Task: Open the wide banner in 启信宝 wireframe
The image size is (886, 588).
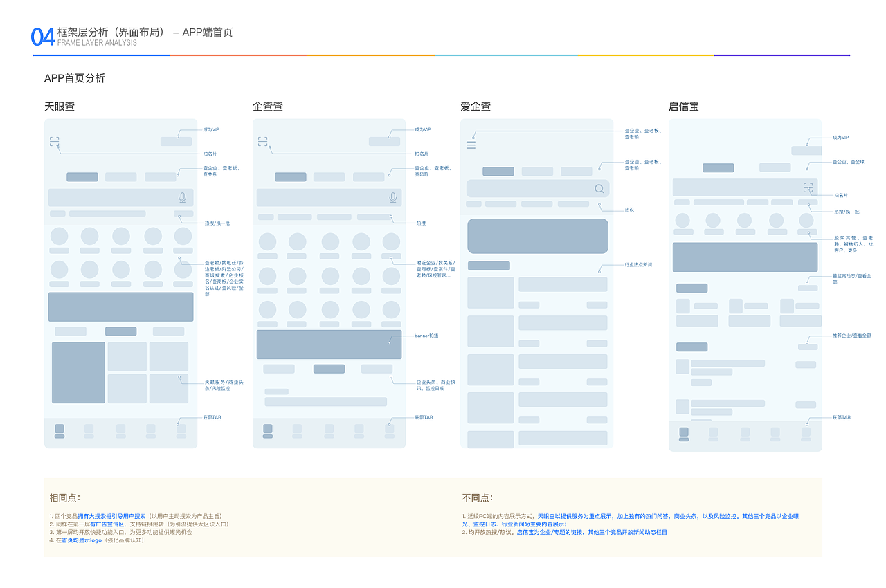Action: tap(745, 257)
